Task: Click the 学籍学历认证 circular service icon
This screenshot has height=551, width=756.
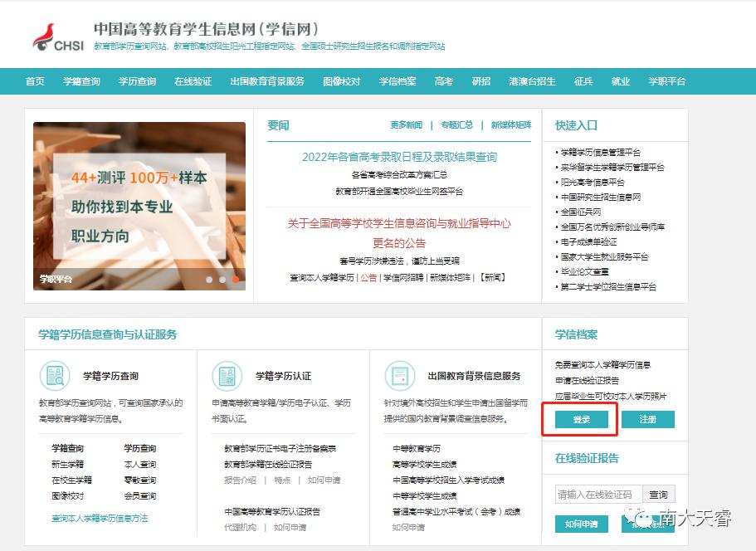Action: coord(228,377)
